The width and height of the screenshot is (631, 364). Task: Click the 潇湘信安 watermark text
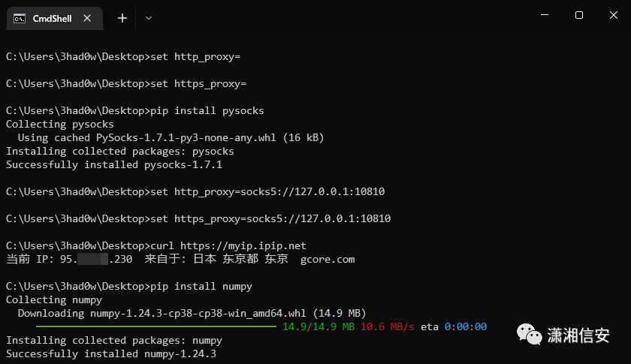click(578, 335)
